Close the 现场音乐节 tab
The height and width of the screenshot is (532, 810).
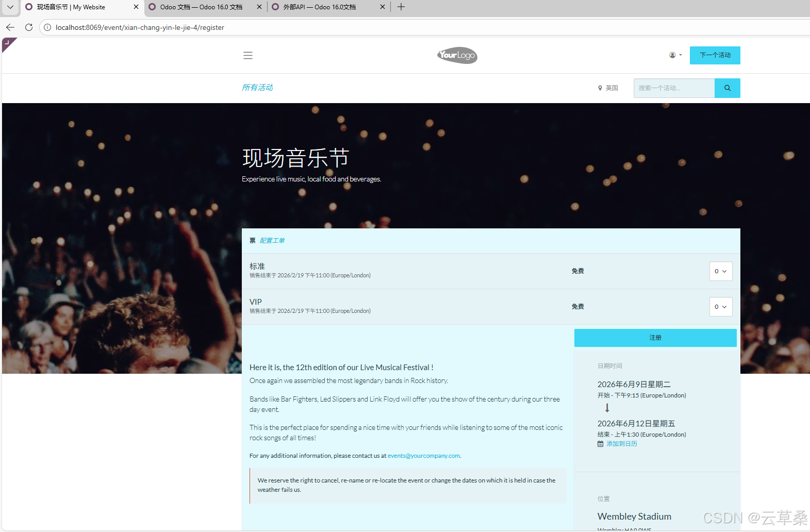136,7
